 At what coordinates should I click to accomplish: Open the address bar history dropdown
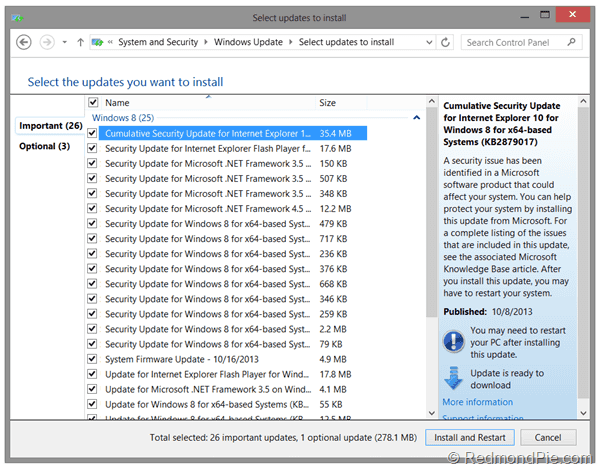[429, 42]
